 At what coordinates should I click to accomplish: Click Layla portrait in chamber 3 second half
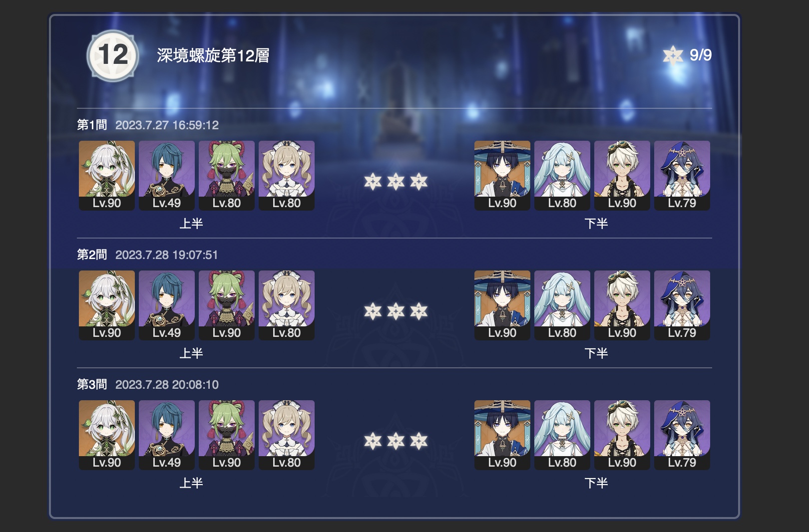tap(682, 435)
